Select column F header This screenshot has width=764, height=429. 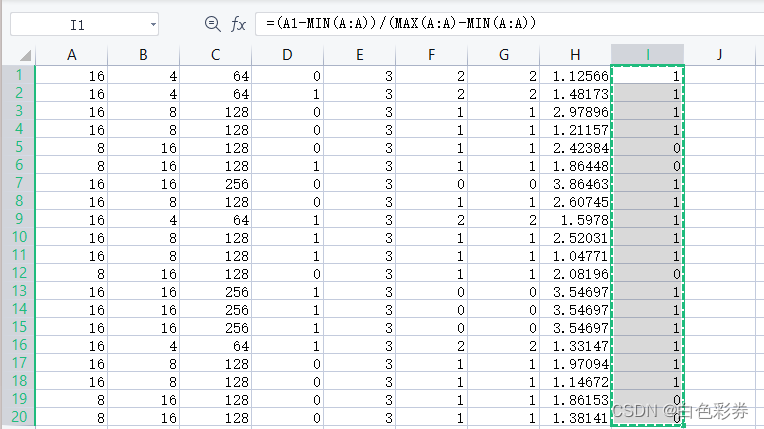click(432, 55)
